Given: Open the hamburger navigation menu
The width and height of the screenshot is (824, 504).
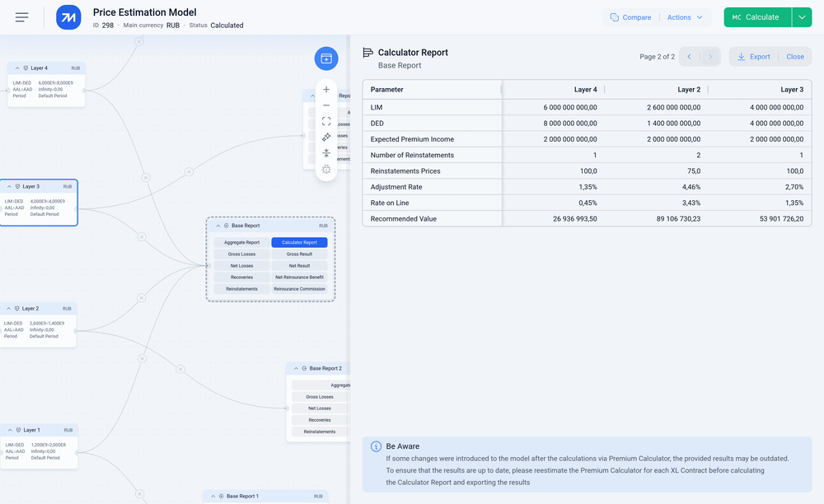Looking at the screenshot, I should coord(21,17).
